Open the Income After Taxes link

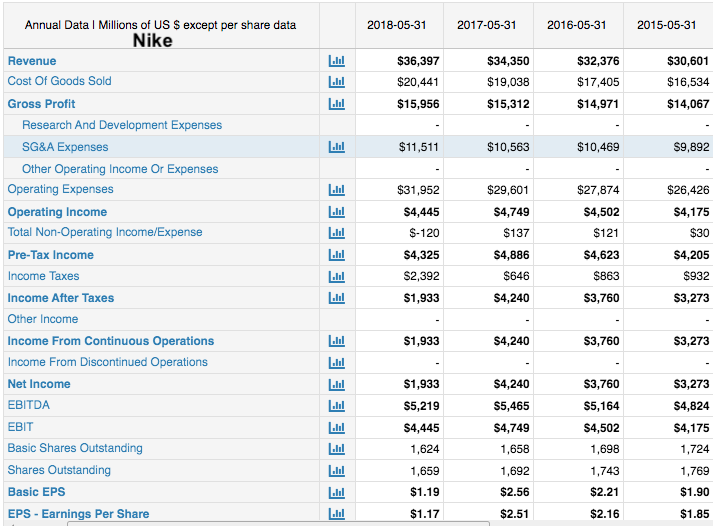61,298
